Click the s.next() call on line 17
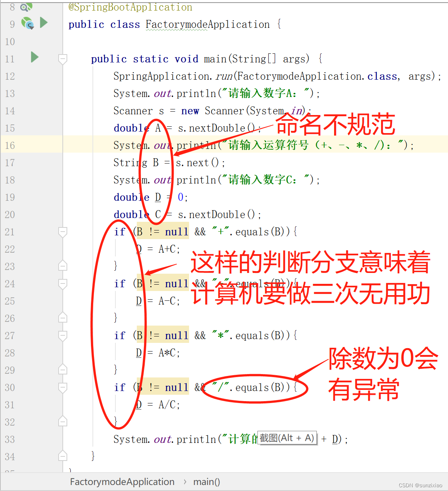 tap(197, 163)
